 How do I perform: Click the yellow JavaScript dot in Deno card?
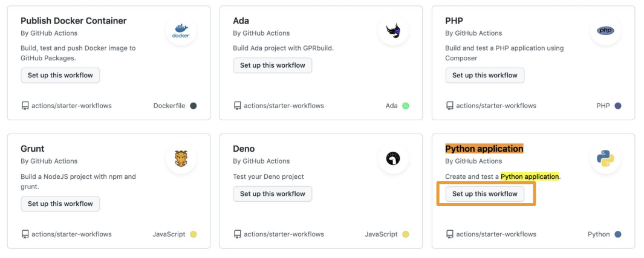(405, 234)
